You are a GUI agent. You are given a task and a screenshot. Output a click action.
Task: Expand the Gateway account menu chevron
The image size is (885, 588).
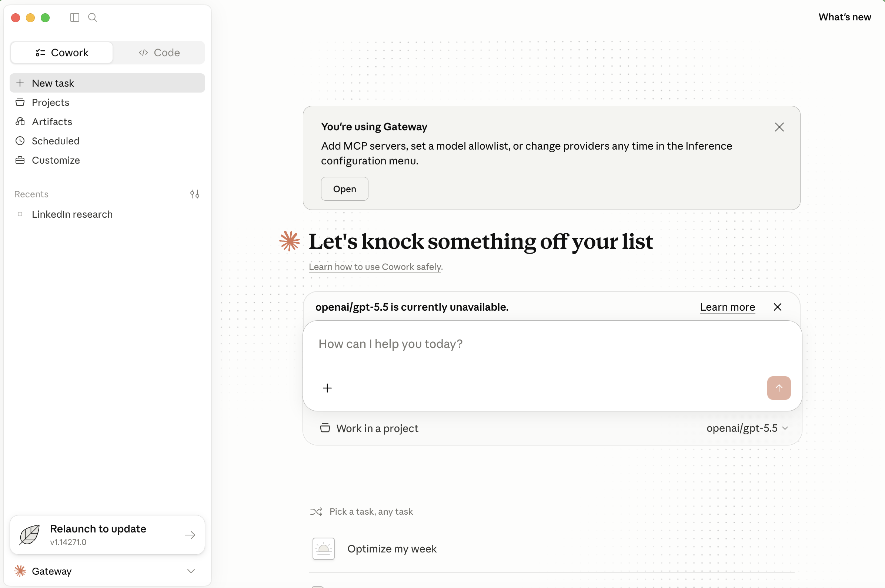(191, 571)
